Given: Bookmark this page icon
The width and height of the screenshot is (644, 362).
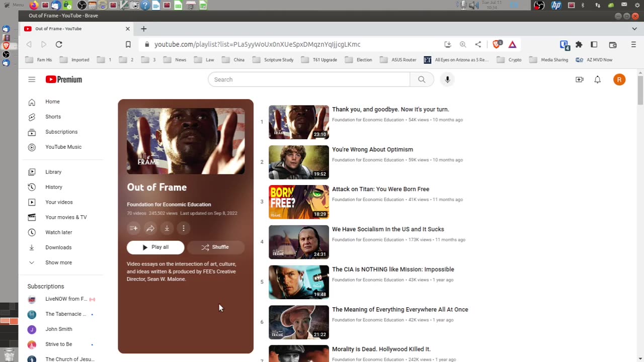Looking at the screenshot, I should click(x=128, y=44).
